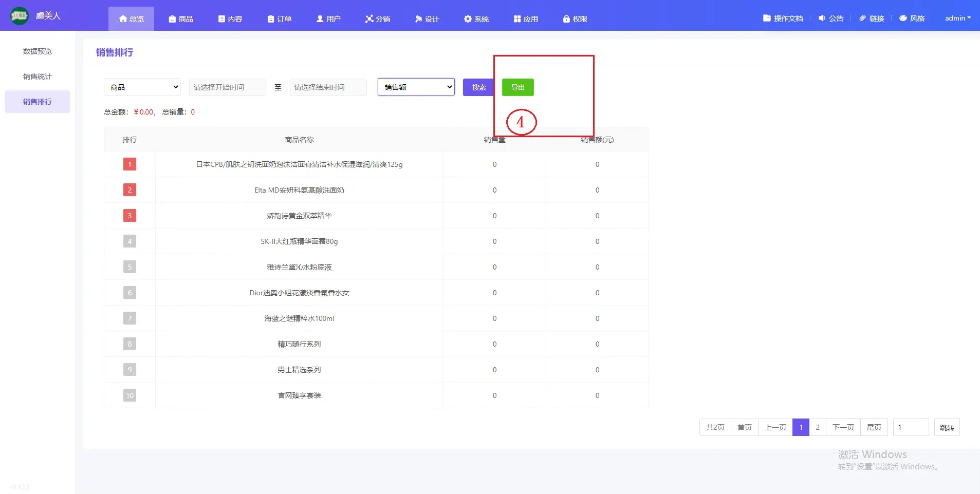
Task: Click the purple 搜索 button
Action: tap(478, 87)
